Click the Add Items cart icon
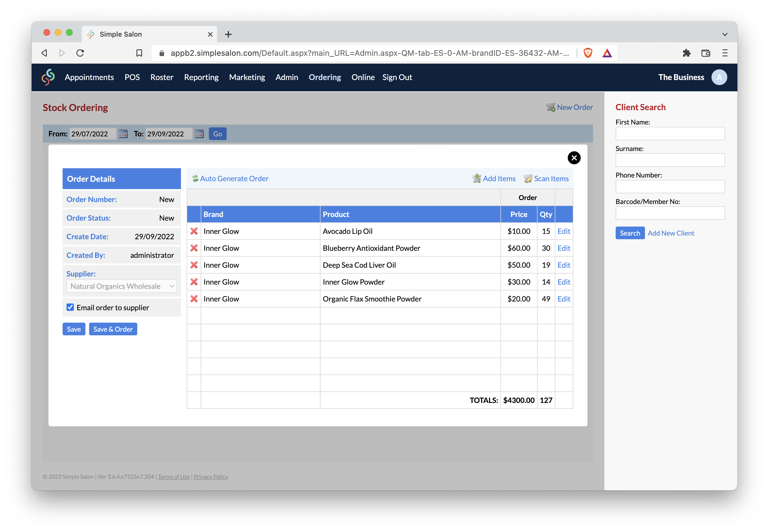Image resolution: width=769 pixels, height=532 pixels. [477, 179]
